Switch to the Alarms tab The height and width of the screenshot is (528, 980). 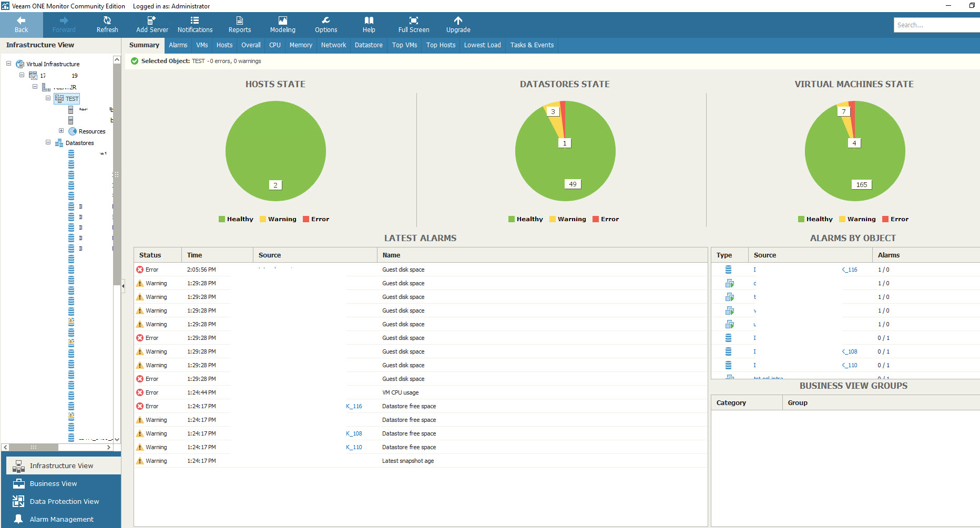point(178,45)
